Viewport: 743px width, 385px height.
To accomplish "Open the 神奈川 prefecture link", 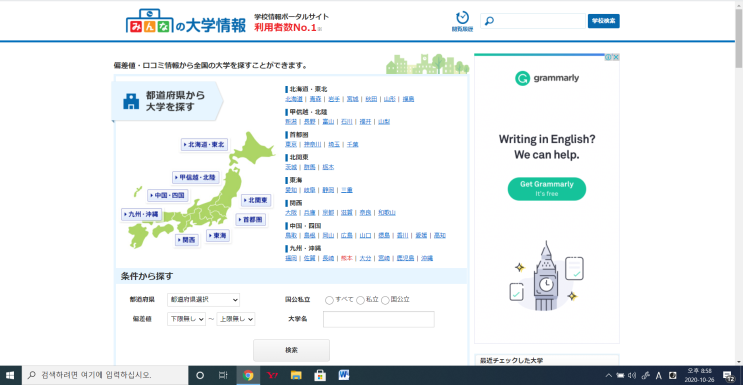I will [313, 144].
